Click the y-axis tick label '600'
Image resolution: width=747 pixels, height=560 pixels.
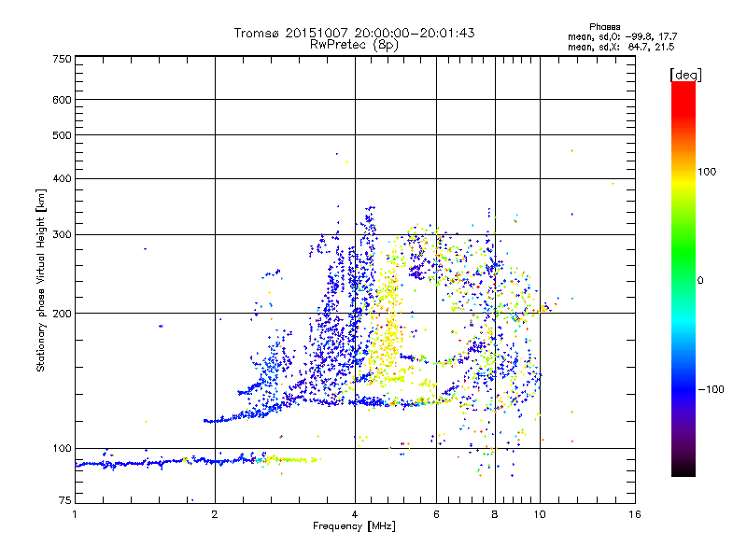[62, 100]
